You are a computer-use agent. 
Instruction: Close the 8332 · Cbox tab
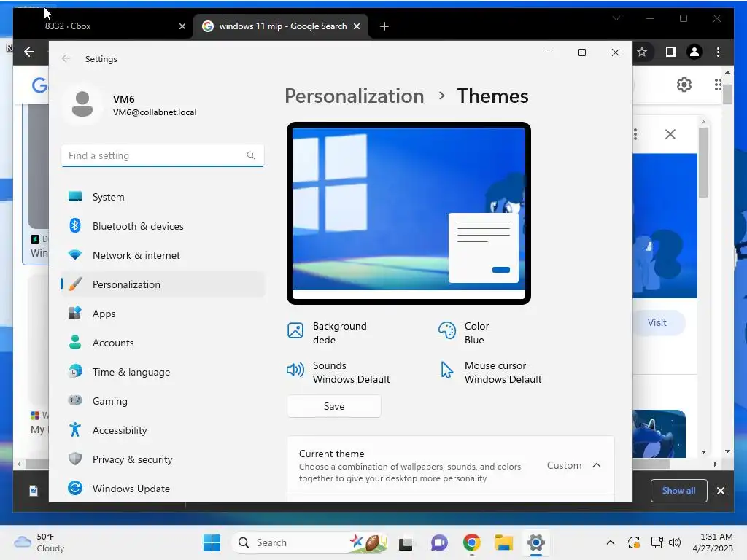pos(182,26)
